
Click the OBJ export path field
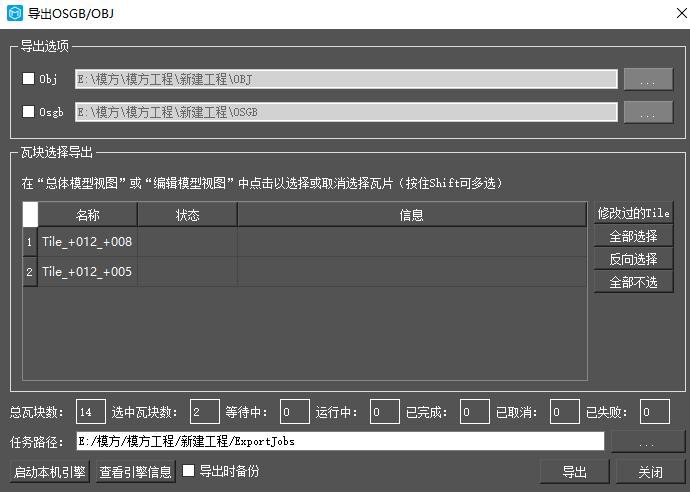[346, 79]
